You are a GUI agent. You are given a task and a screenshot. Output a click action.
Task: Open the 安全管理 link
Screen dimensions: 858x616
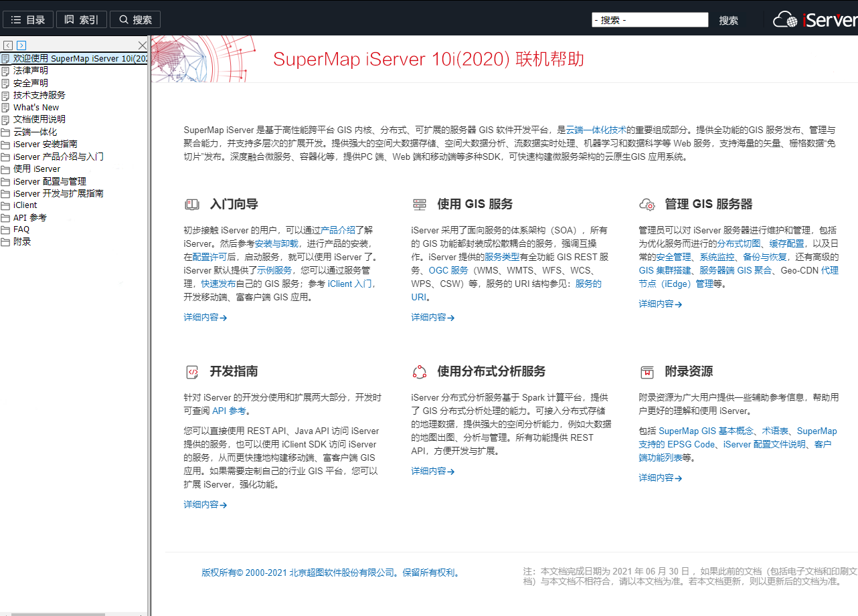coord(673,257)
